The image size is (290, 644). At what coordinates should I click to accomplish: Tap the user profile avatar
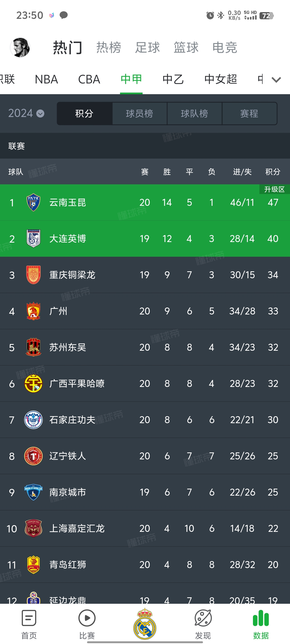(20, 47)
